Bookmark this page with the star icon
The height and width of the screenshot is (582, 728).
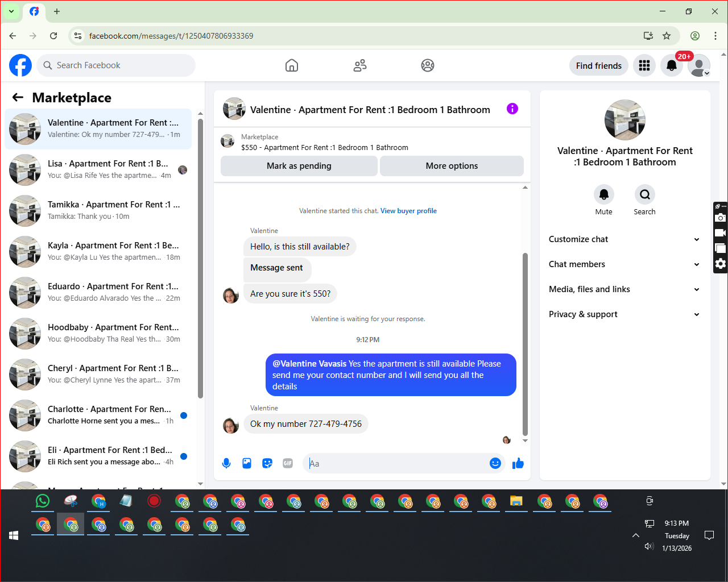pos(667,36)
